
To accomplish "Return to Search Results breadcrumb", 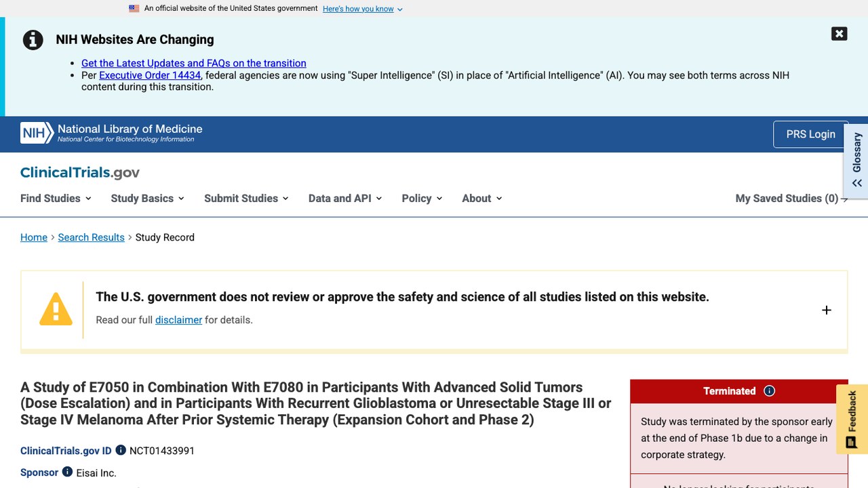I will (x=92, y=237).
